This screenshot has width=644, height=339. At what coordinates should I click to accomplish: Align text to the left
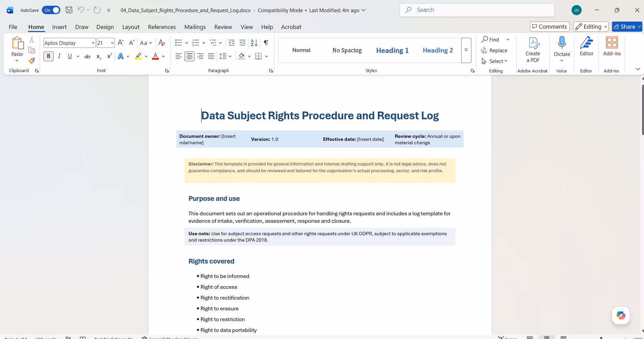point(179,56)
